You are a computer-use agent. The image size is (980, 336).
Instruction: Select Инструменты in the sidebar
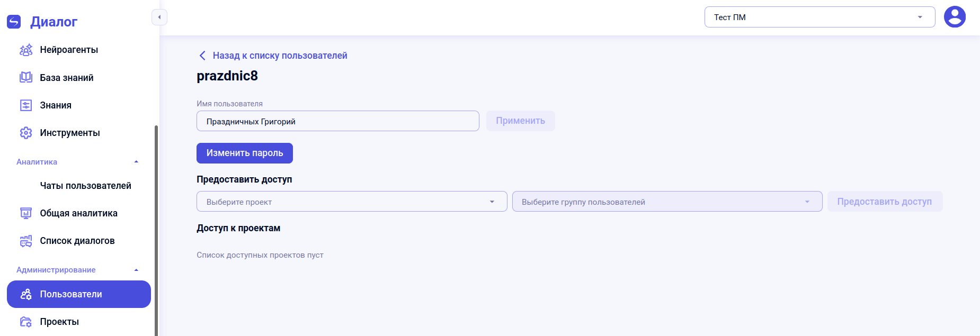(x=79, y=133)
